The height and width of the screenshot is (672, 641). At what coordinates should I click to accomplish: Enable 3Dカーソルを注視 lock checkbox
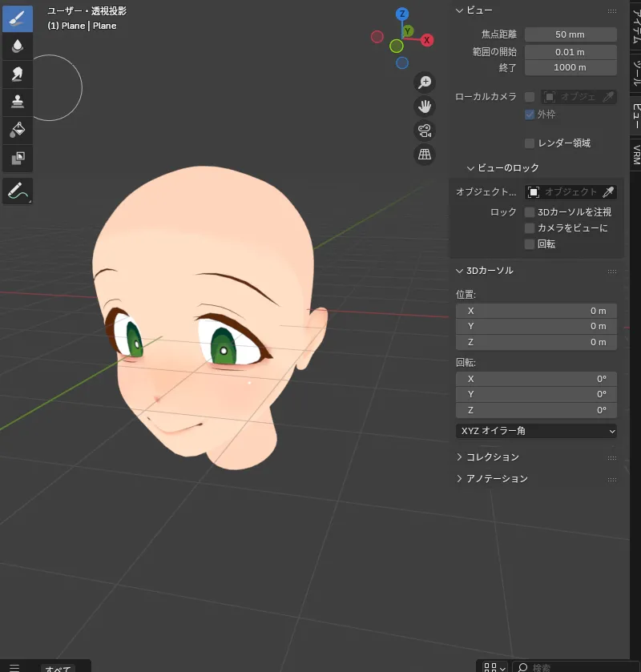530,212
